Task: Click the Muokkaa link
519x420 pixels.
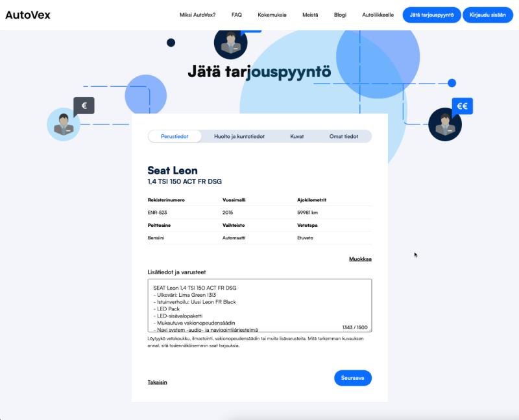Action: [360, 259]
